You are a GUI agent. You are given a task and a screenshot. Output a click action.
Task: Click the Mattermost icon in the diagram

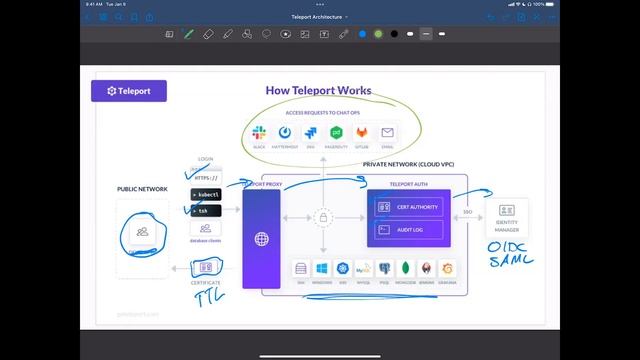(285, 133)
